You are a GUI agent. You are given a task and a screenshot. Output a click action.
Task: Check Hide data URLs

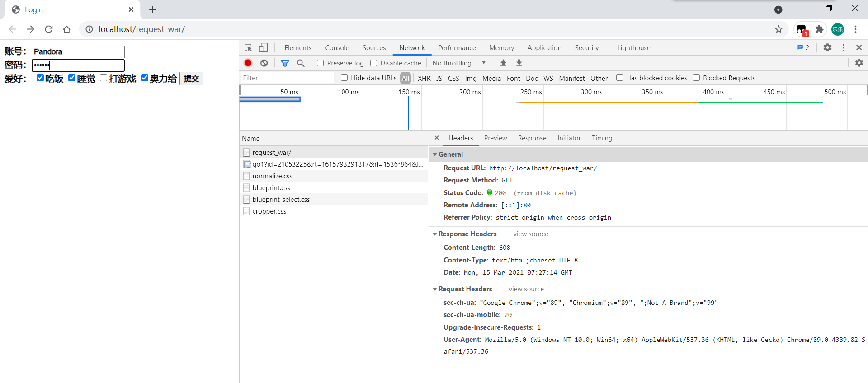[x=344, y=78]
